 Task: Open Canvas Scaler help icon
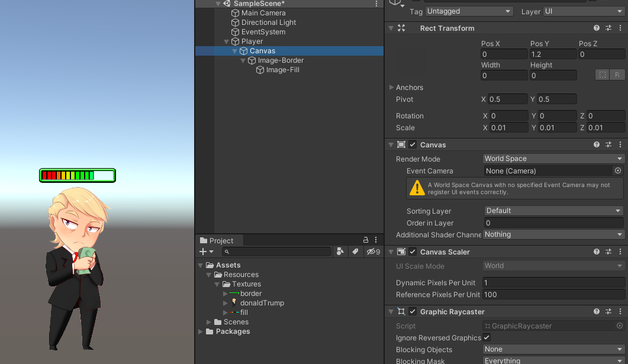point(597,252)
